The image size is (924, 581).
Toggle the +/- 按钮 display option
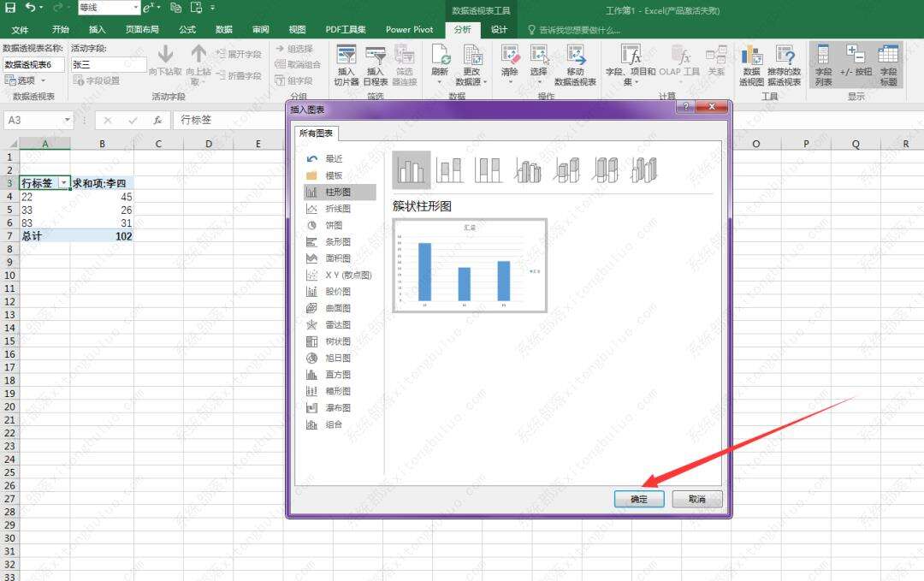pos(856,56)
